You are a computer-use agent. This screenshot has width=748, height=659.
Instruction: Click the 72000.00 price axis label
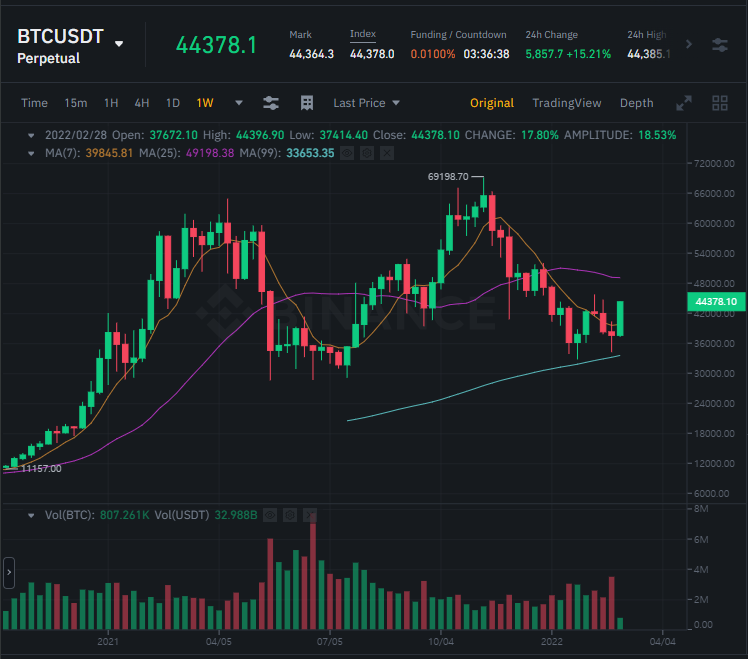(x=714, y=164)
